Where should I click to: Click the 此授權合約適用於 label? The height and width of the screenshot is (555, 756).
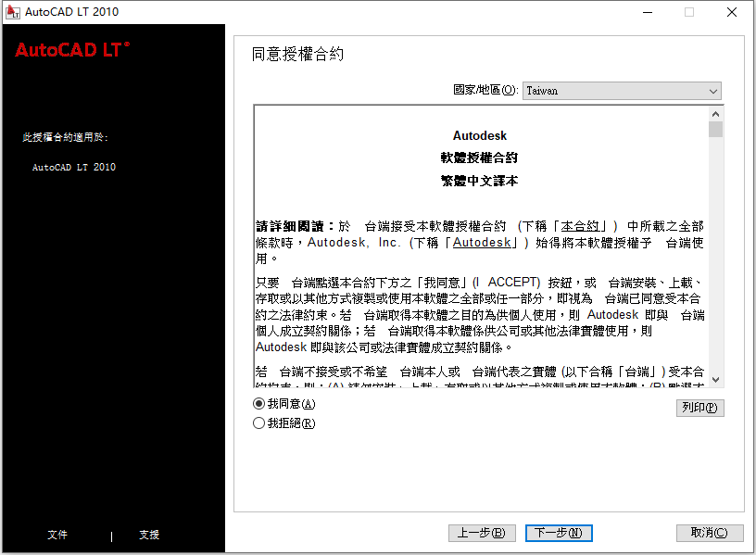click(65, 137)
